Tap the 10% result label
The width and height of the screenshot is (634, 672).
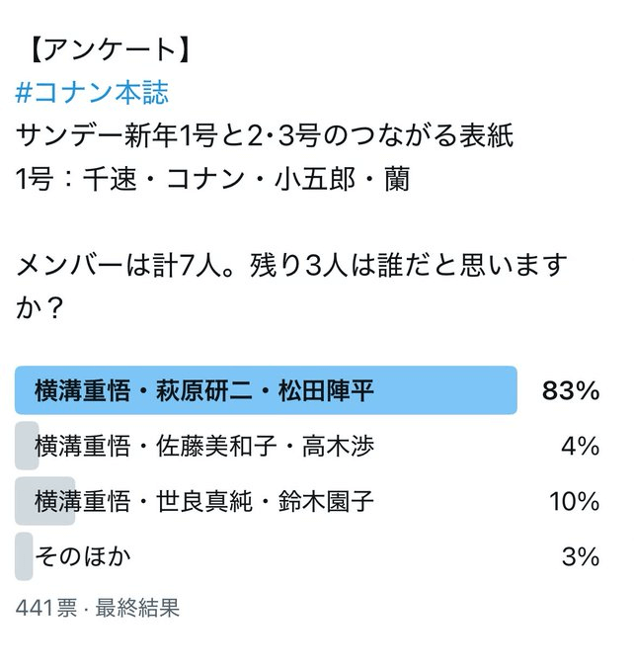[574, 501]
